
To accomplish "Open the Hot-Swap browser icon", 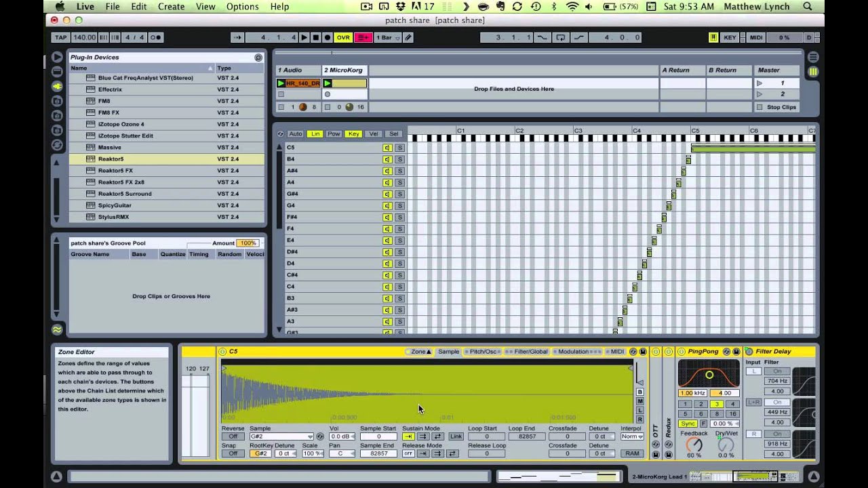I will 57,144.
